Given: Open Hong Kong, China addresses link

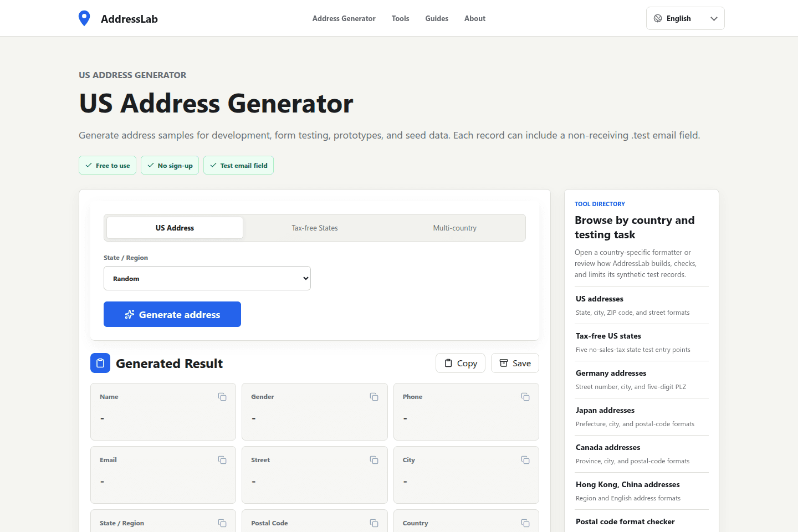Looking at the screenshot, I should 642,491.
